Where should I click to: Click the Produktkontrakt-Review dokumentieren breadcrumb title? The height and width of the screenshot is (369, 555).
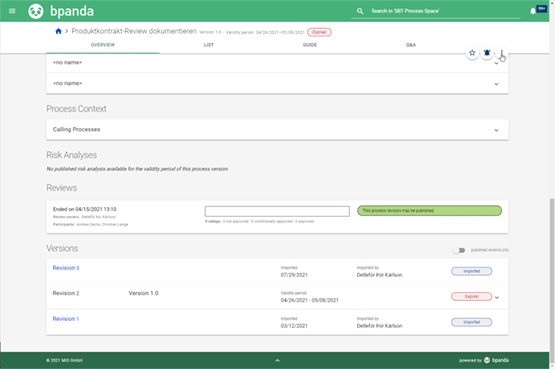pos(134,31)
